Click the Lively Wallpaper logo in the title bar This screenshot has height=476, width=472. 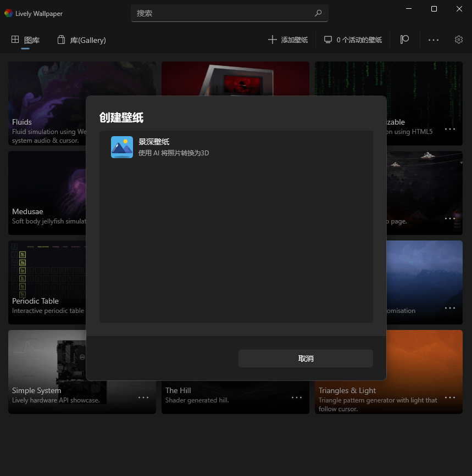(x=8, y=13)
